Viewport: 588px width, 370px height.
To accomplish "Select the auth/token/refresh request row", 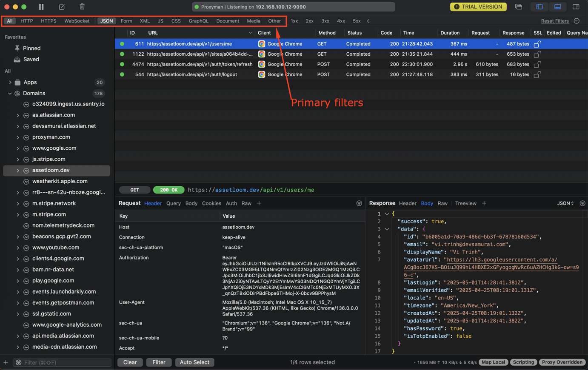I will [351, 64].
